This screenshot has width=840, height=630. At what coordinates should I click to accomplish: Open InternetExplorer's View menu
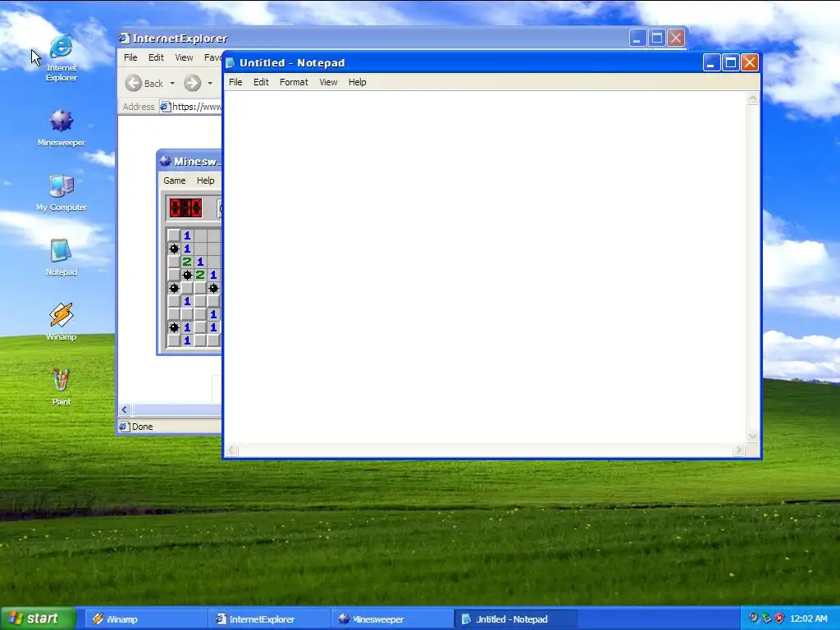184,57
